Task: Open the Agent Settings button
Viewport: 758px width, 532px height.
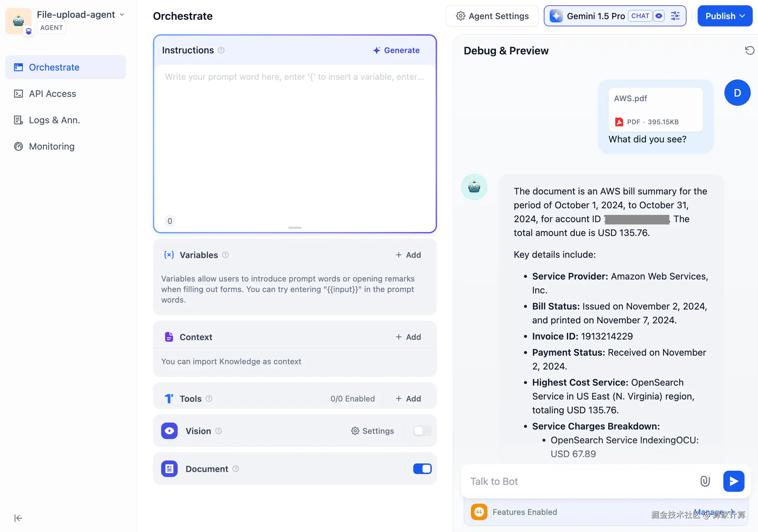Action: pyautogui.click(x=492, y=16)
